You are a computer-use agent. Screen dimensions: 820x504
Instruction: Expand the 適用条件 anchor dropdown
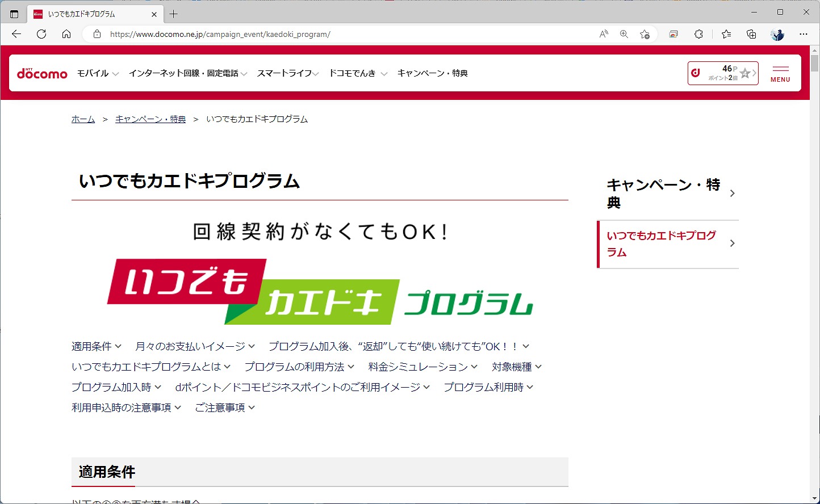97,346
